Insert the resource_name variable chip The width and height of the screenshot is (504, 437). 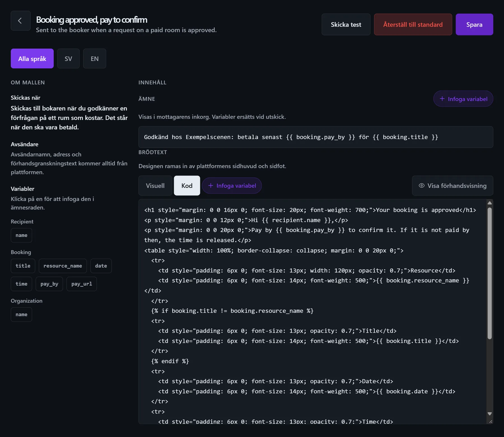pyautogui.click(x=63, y=266)
